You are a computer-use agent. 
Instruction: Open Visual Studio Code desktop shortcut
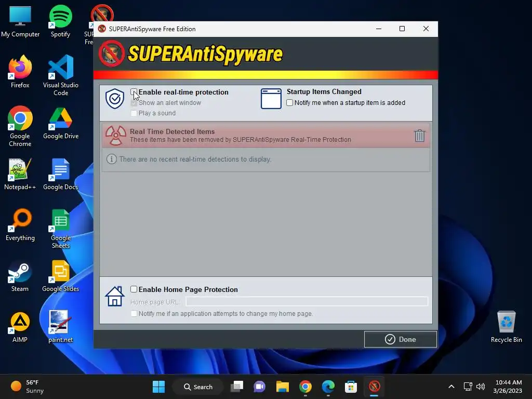pos(61,75)
